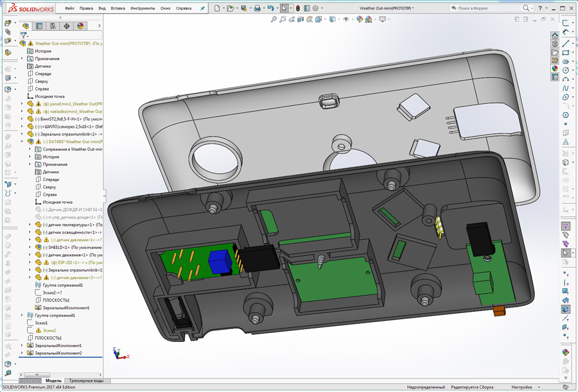Open the Файл menu
The width and height of the screenshot is (578, 392).
pyautogui.click(x=69, y=8)
